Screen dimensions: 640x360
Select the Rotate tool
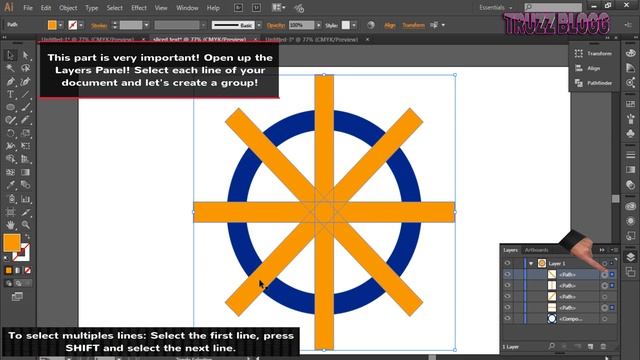click(x=11, y=133)
